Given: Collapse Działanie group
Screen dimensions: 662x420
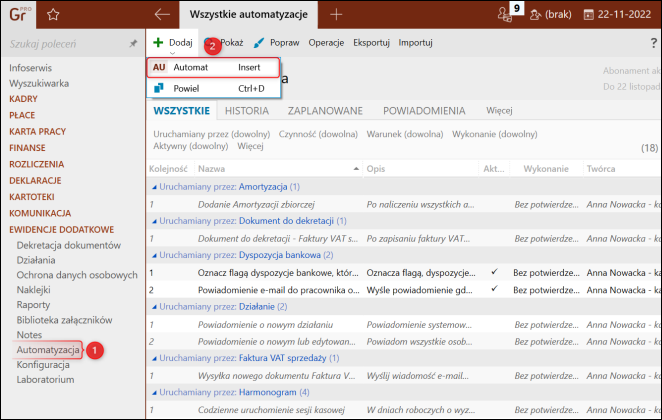Looking at the screenshot, I should click(154, 307).
